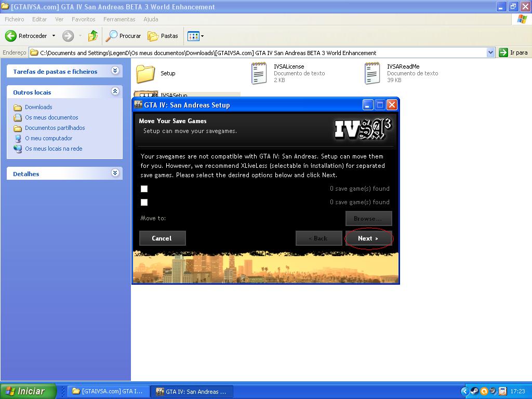This screenshot has width=532, height=399.
Task: Toggle the Pastas folders pane icon
Action: click(x=153, y=36)
